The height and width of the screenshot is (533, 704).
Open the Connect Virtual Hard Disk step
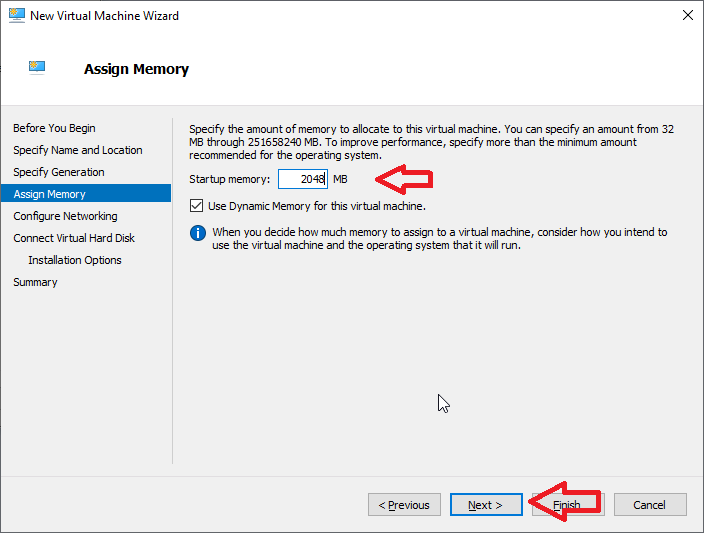pyautogui.click(x=74, y=238)
